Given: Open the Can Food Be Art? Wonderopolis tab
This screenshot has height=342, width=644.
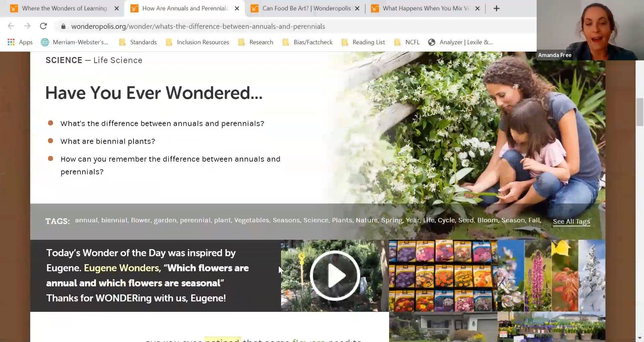Looking at the screenshot, I should [x=306, y=8].
